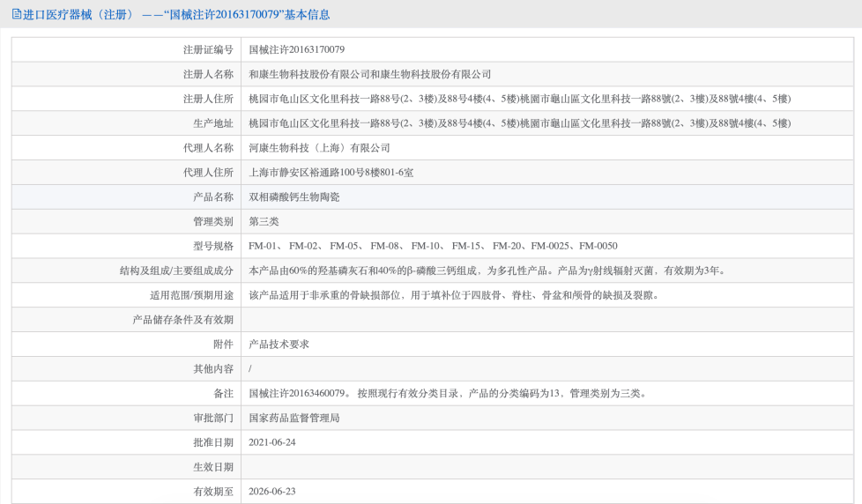This screenshot has width=862, height=504.
Task: Click the 备注 remark text
Action: (x=448, y=393)
